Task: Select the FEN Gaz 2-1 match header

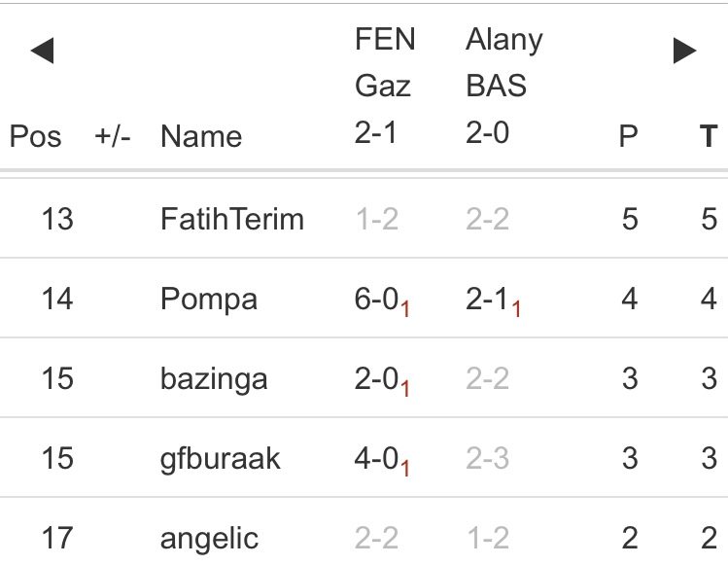Action: (x=385, y=86)
